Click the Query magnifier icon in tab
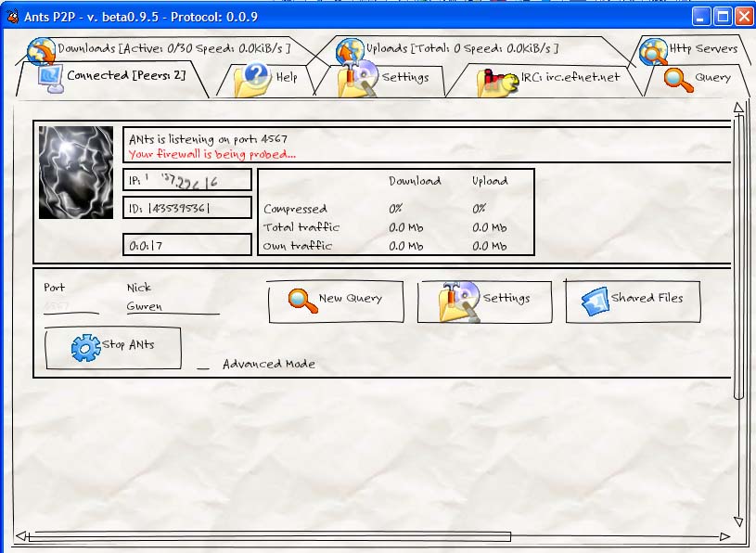The width and height of the screenshot is (756, 553). pyautogui.click(x=679, y=80)
